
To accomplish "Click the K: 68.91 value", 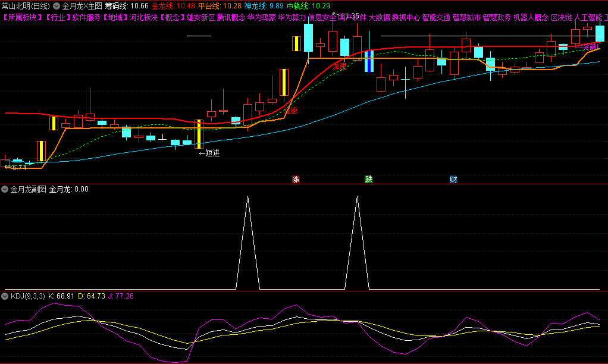I will [x=61, y=296].
